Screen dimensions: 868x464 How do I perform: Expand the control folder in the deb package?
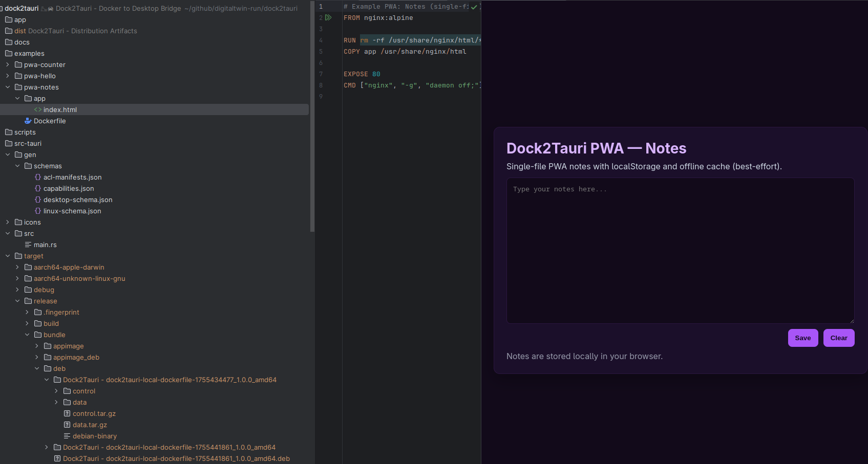click(56, 391)
